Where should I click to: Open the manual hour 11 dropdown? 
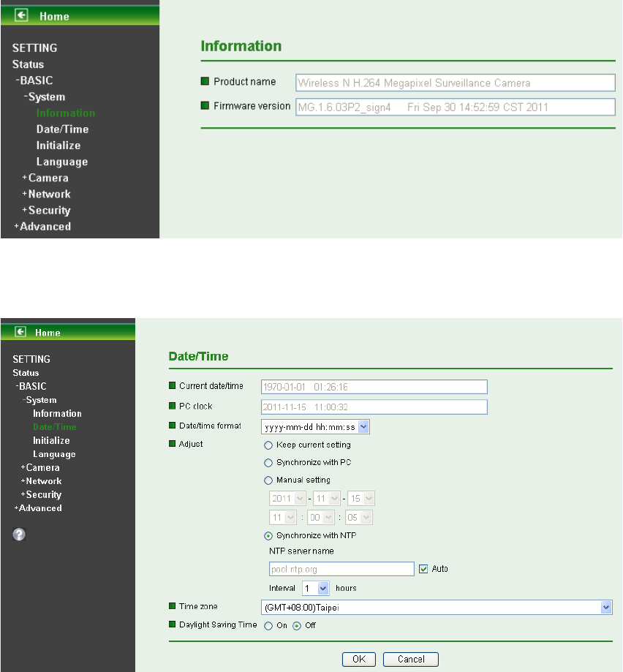(283, 517)
